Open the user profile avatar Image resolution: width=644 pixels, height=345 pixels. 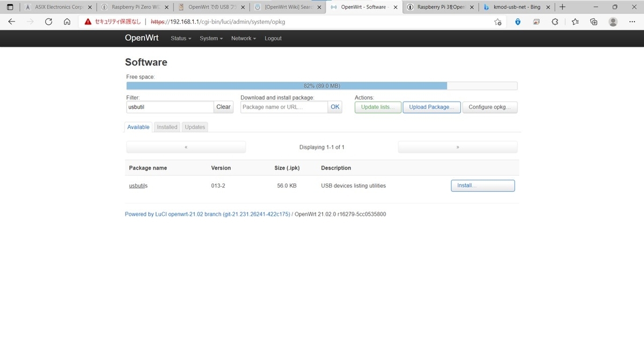click(613, 22)
